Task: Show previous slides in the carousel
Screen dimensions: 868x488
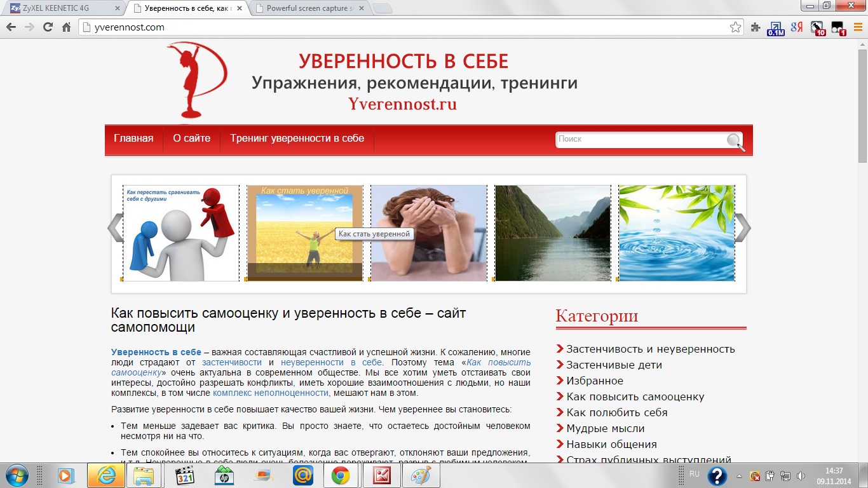Action: pyautogui.click(x=115, y=228)
